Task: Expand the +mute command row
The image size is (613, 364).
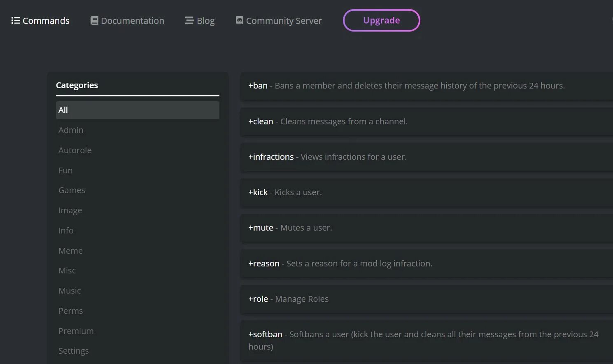Action: [x=427, y=228]
